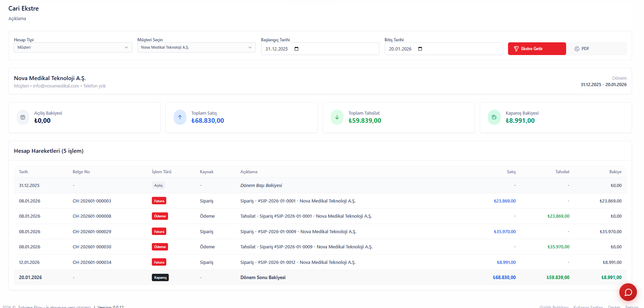This screenshot has width=644, height=308.
Task: Click the Tarih column header
Action: (x=24, y=172)
